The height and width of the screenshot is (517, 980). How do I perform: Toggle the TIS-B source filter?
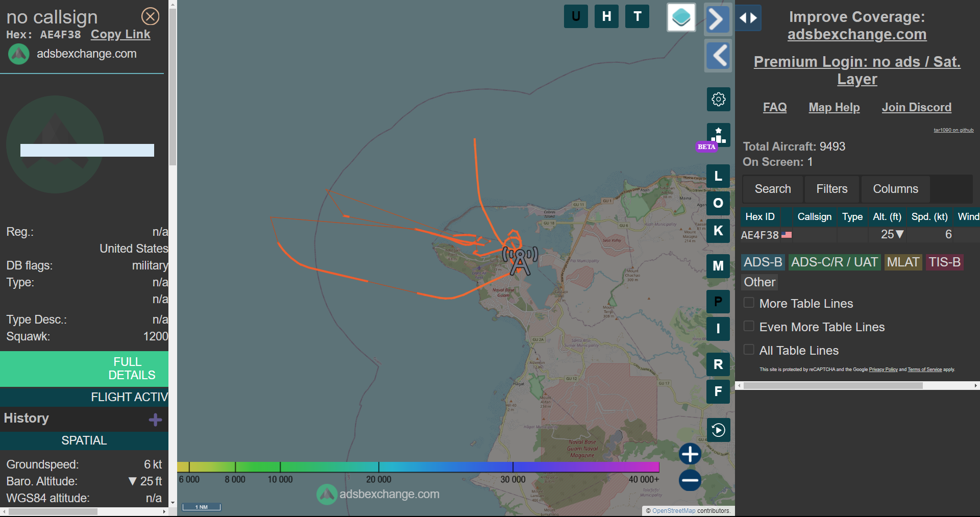coord(944,262)
